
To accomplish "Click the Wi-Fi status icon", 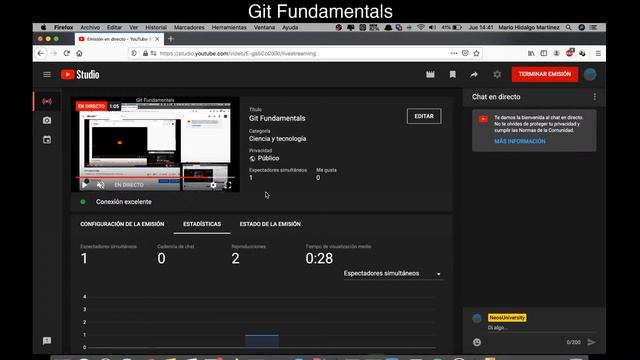I will pyautogui.click(x=421, y=27).
